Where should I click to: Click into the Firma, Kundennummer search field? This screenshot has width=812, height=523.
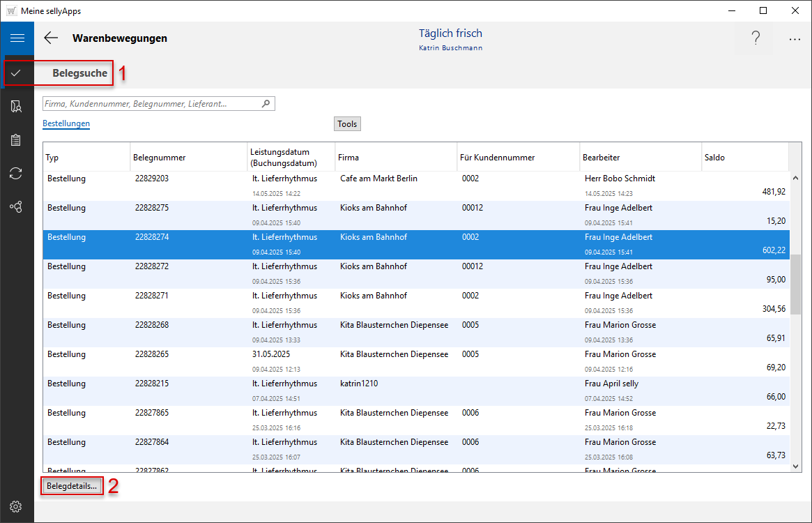click(x=150, y=104)
